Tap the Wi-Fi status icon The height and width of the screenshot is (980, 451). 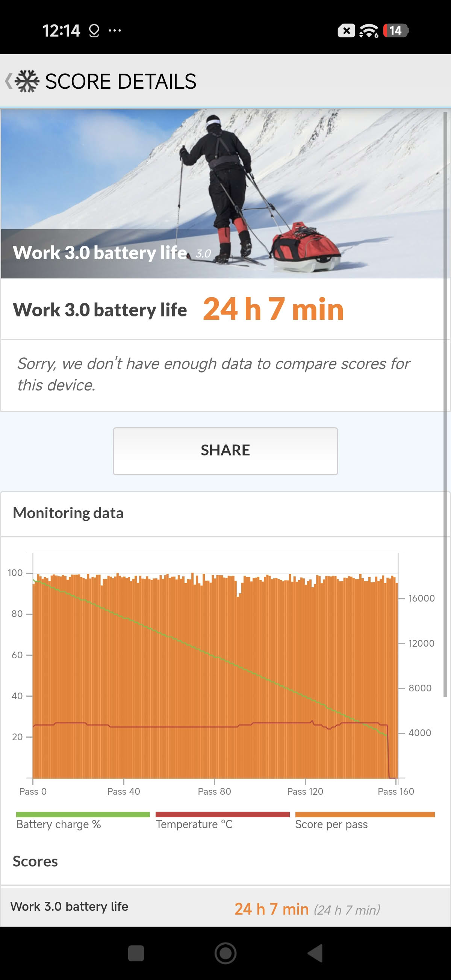coord(368,30)
